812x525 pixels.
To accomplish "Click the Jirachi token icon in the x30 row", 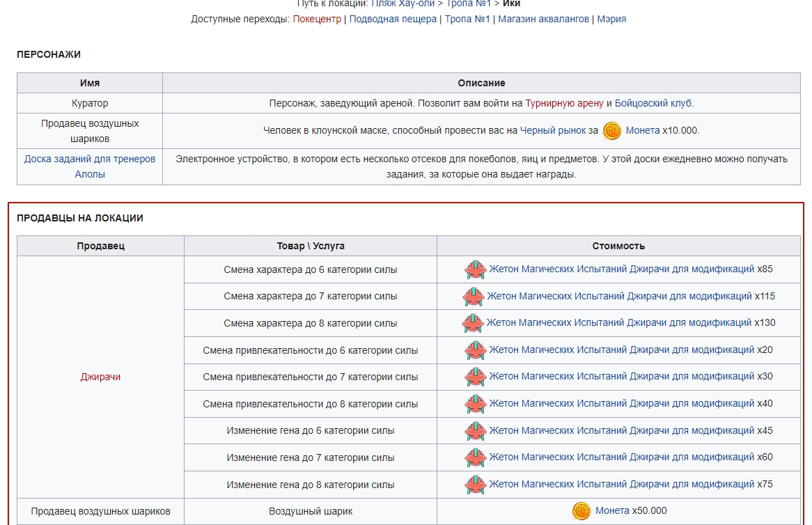I will 475,377.
